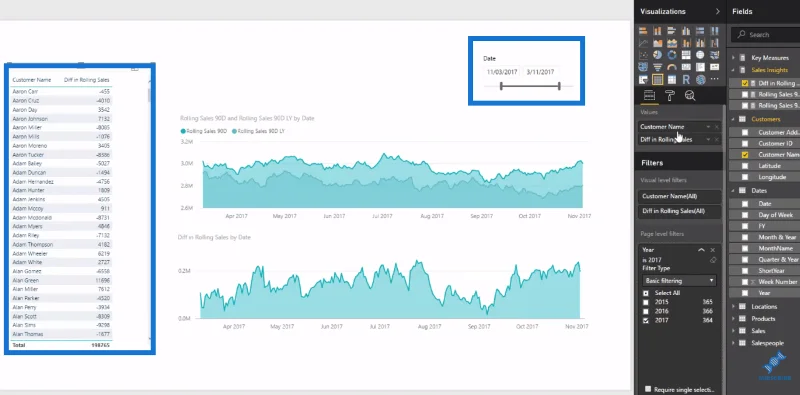This screenshot has height=395, width=800.
Task: Select the KPI visualization
Action: point(715,67)
